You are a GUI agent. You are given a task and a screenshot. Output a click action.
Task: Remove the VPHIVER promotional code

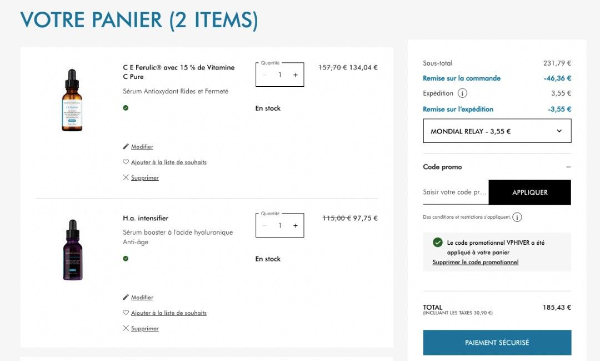pyautogui.click(x=475, y=262)
